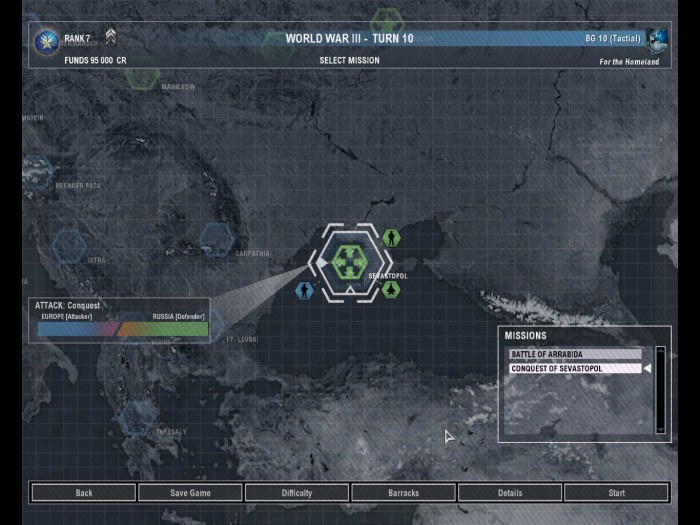Click the ATTACK: Conquest label
The height and width of the screenshot is (525, 700).
pyautogui.click(x=67, y=305)
